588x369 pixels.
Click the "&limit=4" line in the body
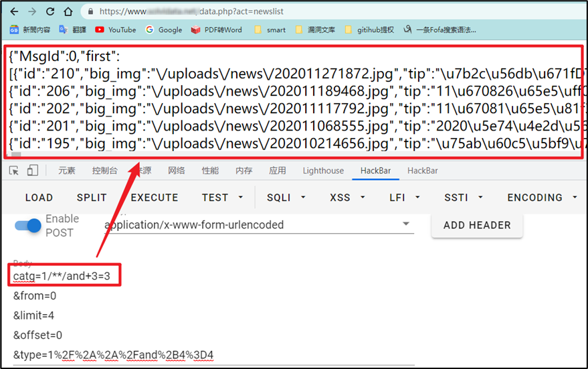(33, 315)
